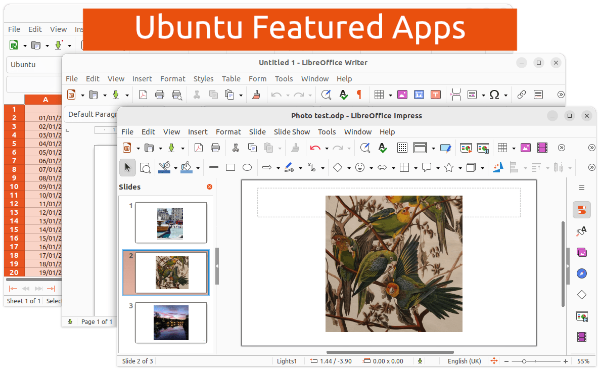Open the Slide Show menu in Impress
Image resolution: width=600 pixels, height=370 pixels.
[292, 132]
